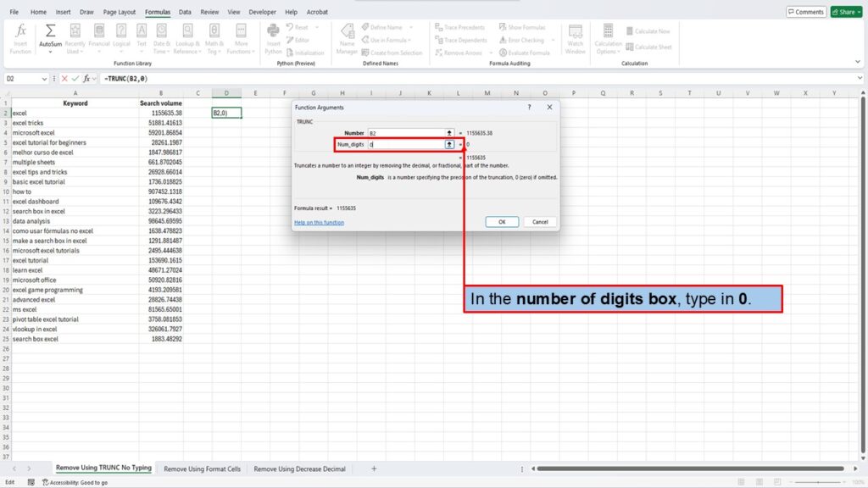Open the Data ribbon tab
The image size is (868, 488).
point(185,13)
